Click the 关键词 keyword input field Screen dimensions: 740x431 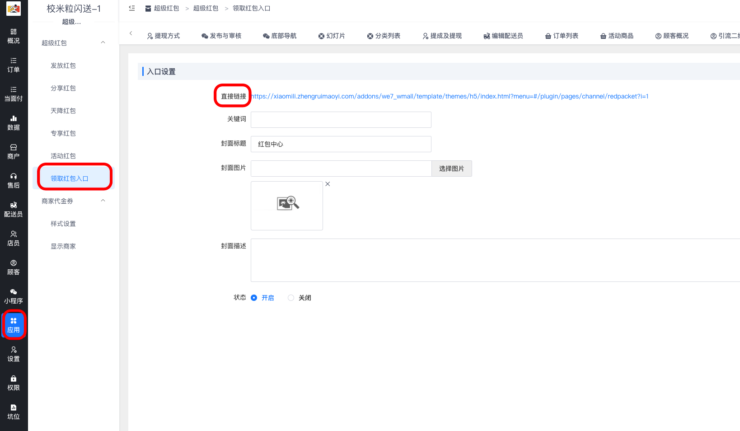coord(341,119)
